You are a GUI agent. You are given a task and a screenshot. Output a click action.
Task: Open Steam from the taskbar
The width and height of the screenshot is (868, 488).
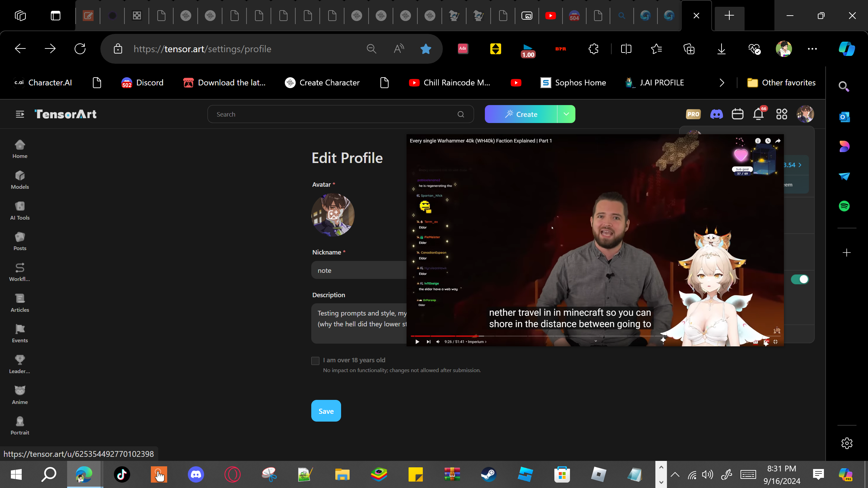pyautogui.click(x=489, y=474)
